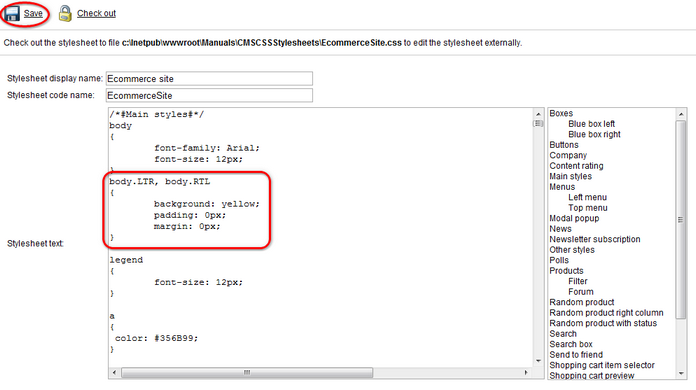The height and width of the screenshot is (390, 696).
Task: Click the code editor vertical scrollbar grip
Action: pyautogui.click(x=538, y=123)
